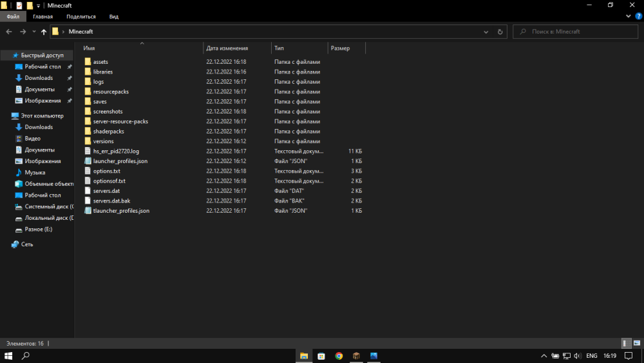Switch to the Вид ribbon tab
Image resolution: width=644 pixels, height=363 pixels.
114,17
